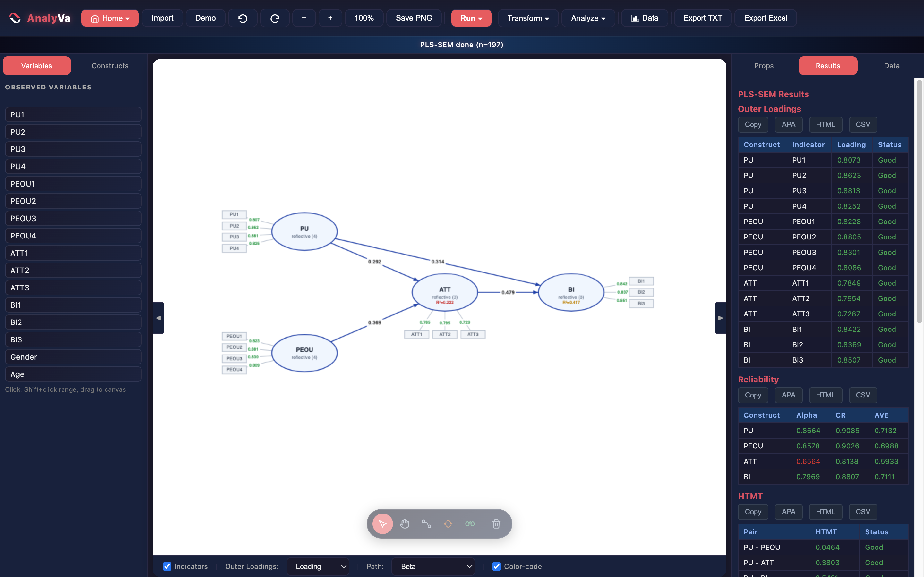The height and width of the screenshot is (577, 924).
Task: Click the redo arrow icon
Action: coord(275,18)
